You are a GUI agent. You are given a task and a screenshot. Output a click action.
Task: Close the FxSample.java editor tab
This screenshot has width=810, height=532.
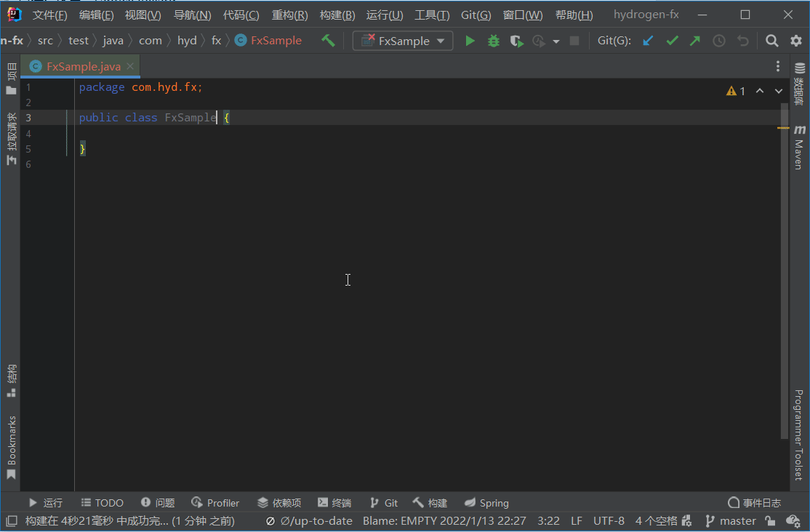tap(131, 66)
